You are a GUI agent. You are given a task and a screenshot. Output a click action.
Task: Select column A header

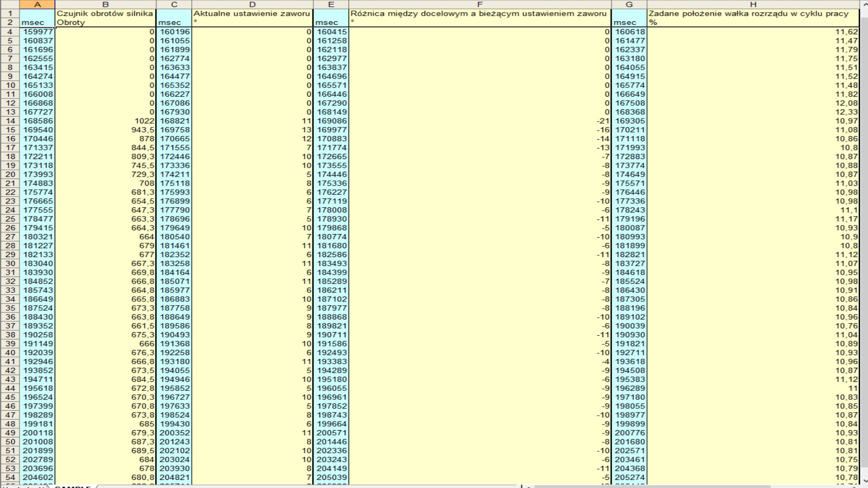[x=38, y=5]
